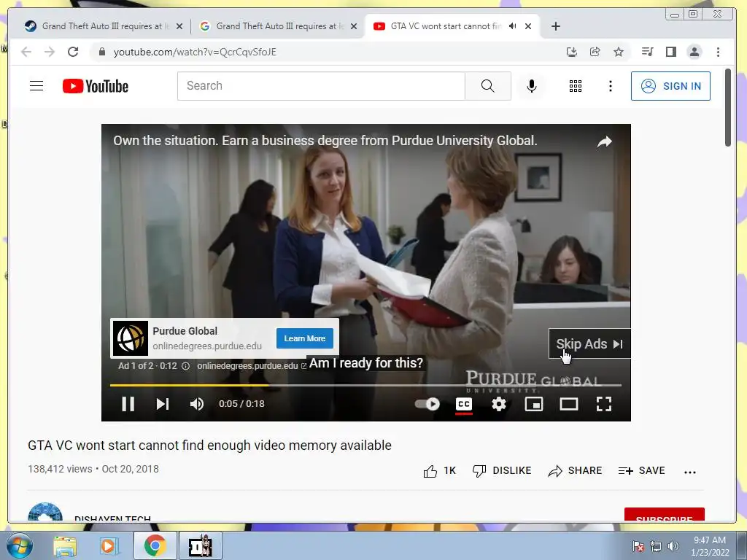Screen dimensions: 747x560
Task: View site information lock icon
Action: click(101, 52)
